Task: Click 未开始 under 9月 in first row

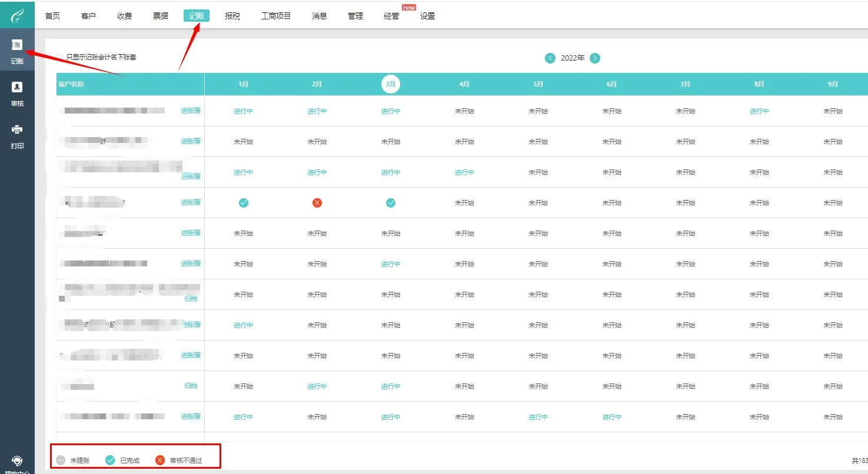Action: tap(833, 111)
